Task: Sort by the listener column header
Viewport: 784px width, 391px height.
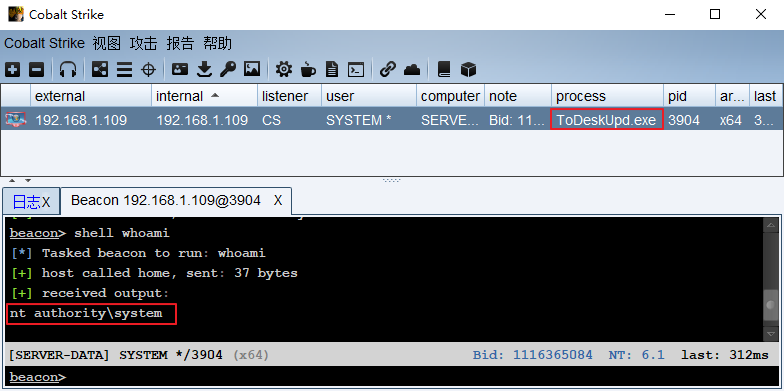Action: click(x=290, y=96)
